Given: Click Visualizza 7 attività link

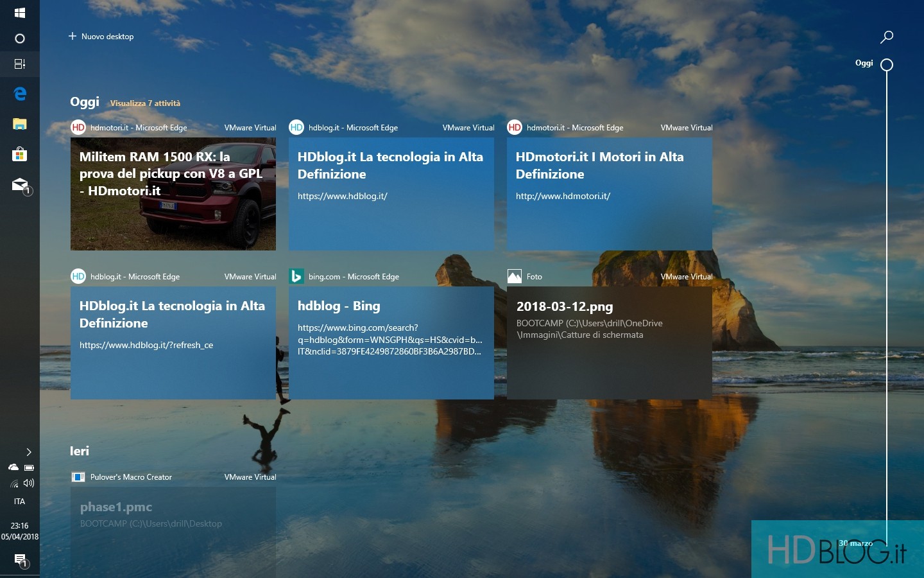Looking at the screenshot, I should point(145,103).
